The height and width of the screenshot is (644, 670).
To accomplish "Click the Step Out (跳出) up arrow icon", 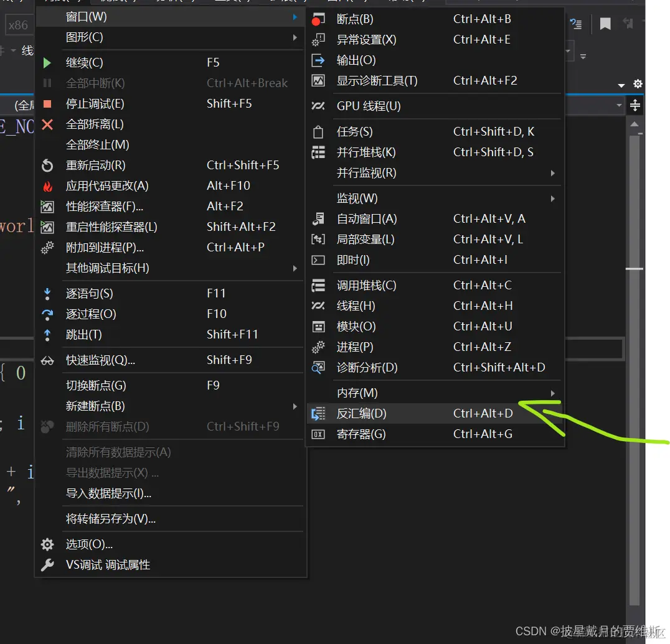I will tap(47, 335).
